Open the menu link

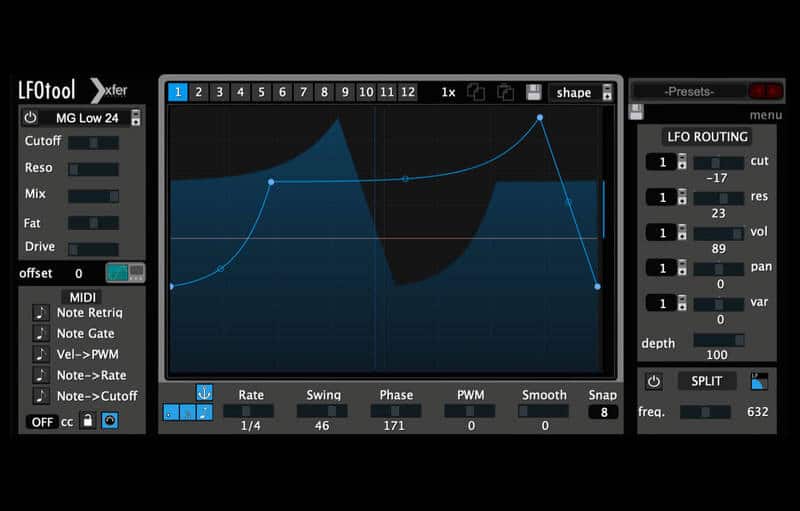click(765, 115)
